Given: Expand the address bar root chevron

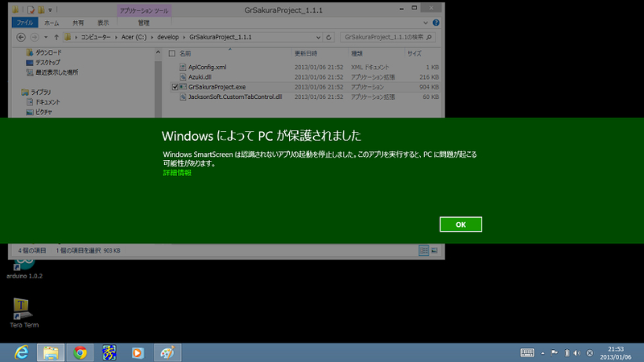Looking at the screenshot, I should (76, 37).
